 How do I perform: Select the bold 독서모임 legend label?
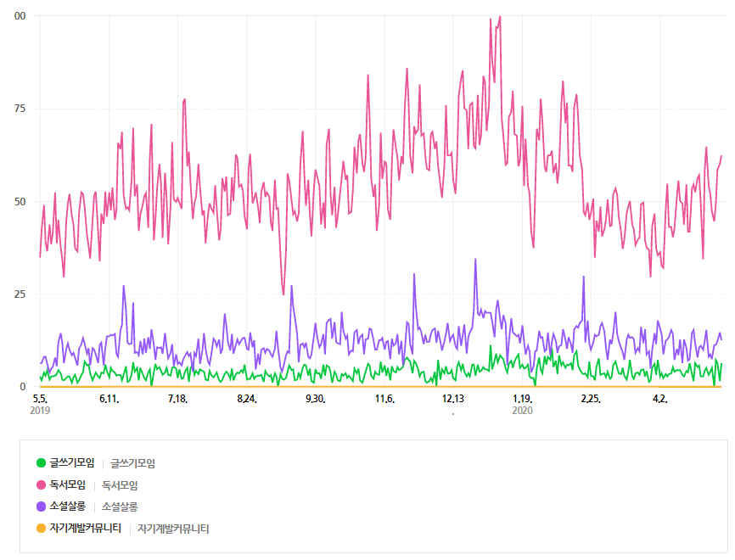[x=68, y=484]
